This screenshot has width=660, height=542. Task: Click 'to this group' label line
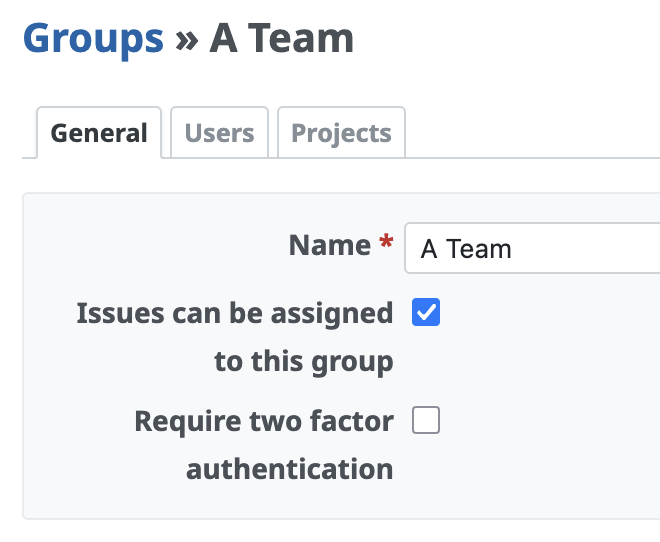tap(303, 361)
